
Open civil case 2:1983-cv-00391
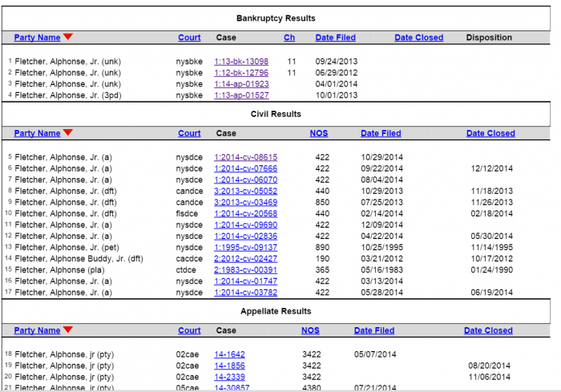coord(245,269)
